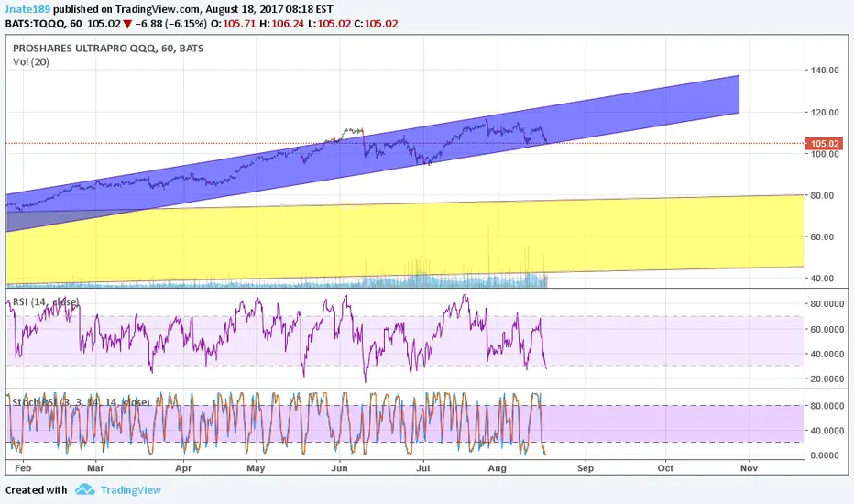Click the 40.00 price axis value
Viewport: 854px width, 504px height.
tap(822, 279)
